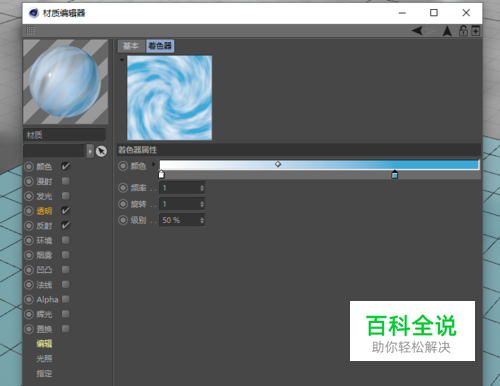Image resolution: width=500 pixels, height=386 pixels.
Task: Open the 光照 settings page
Action: (44, 359)
